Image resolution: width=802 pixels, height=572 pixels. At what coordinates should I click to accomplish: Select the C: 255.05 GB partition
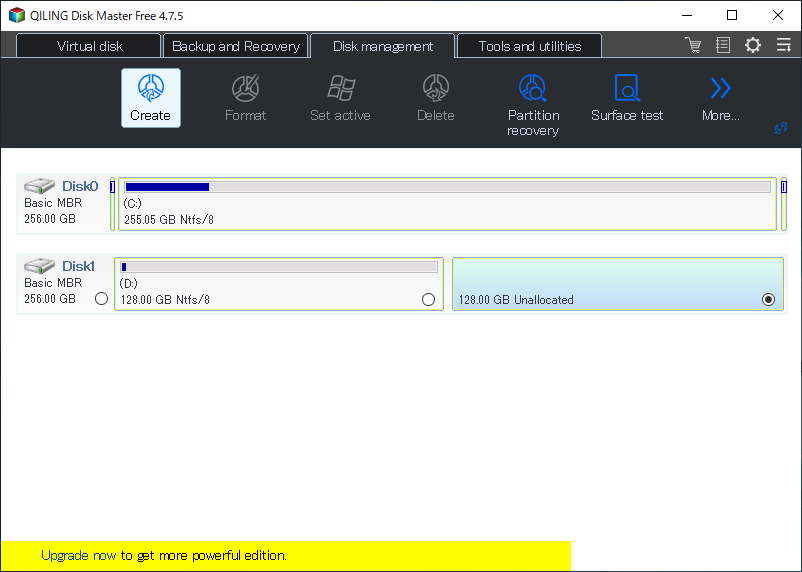[448, 204]
